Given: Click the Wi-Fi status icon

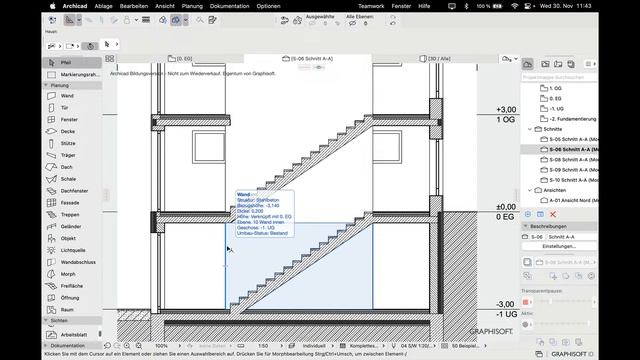Looking at the screenshot, I should click(x=515, y=6).
